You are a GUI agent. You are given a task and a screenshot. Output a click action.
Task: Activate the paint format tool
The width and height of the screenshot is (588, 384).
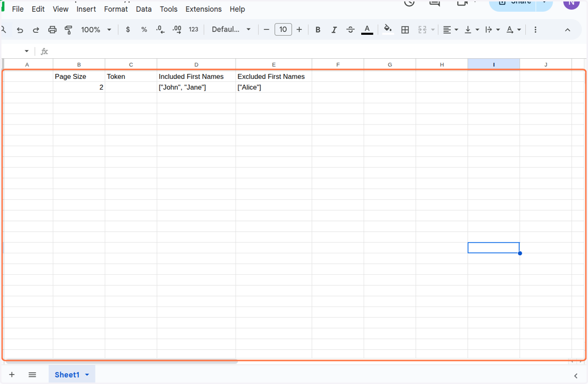click(x=69, y=30)
